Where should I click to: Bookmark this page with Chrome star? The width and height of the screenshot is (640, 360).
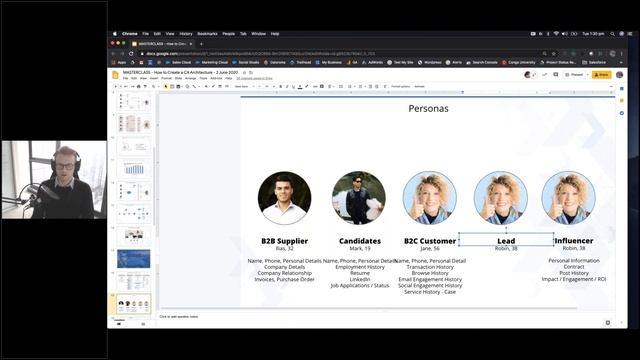pos(553,53)
